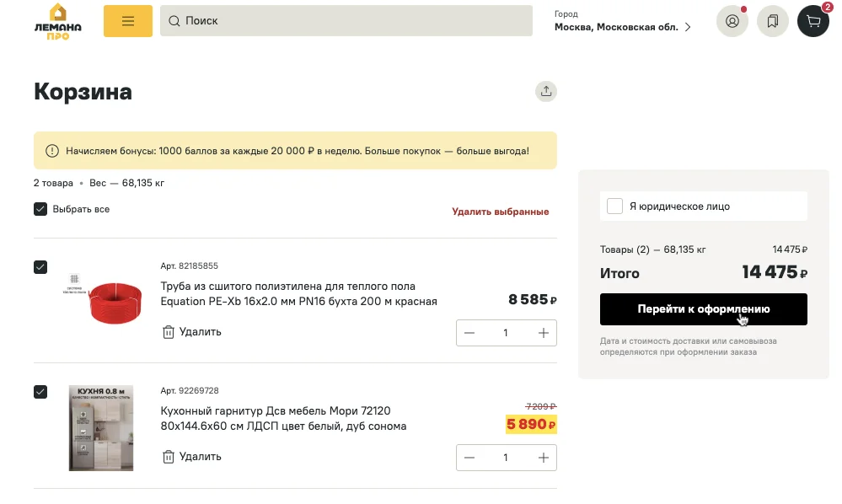The width and height of the screenshot is (842, 504).
Task: Click the user profile icon
Action: point(732,21)
